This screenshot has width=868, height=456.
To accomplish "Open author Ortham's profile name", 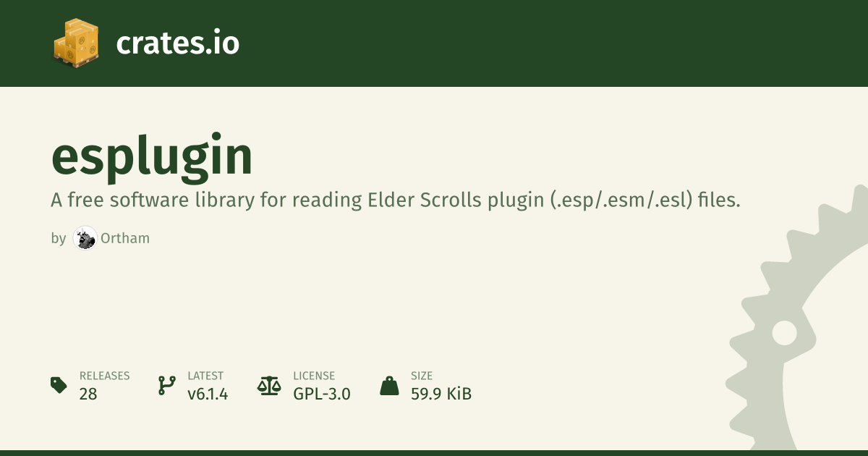I will [x=125, y=238].
